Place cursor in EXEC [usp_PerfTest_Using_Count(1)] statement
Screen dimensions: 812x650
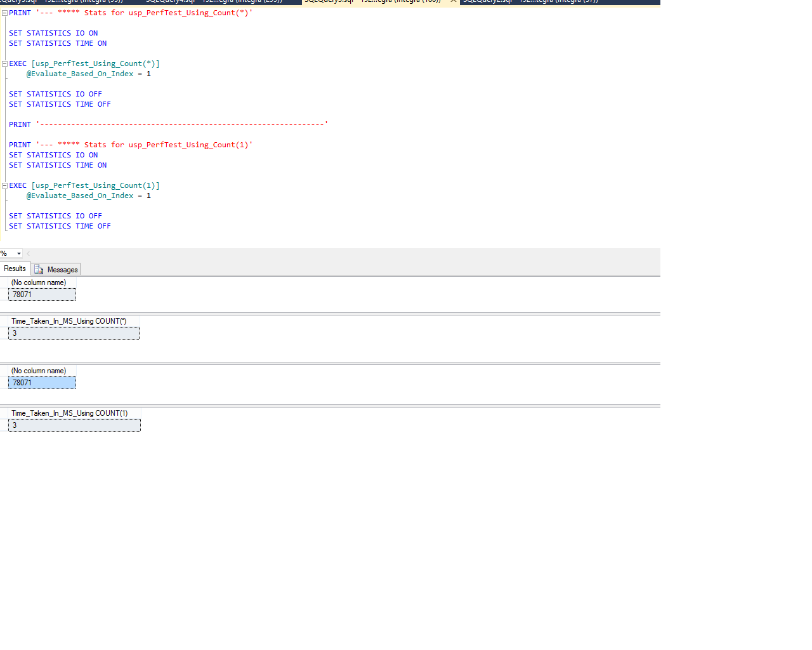(x=84, y=185)
